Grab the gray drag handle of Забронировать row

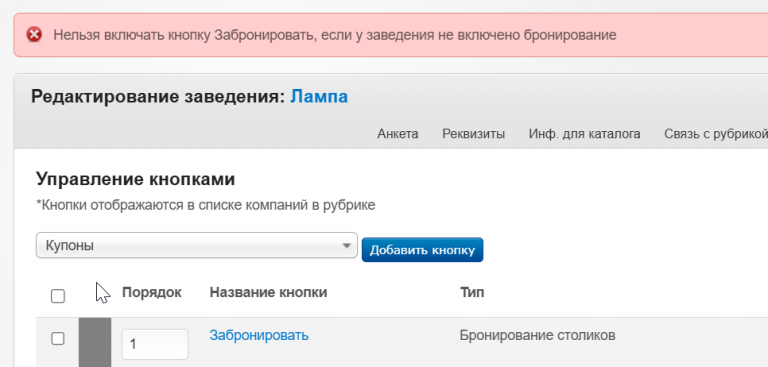tap(95, 342)
